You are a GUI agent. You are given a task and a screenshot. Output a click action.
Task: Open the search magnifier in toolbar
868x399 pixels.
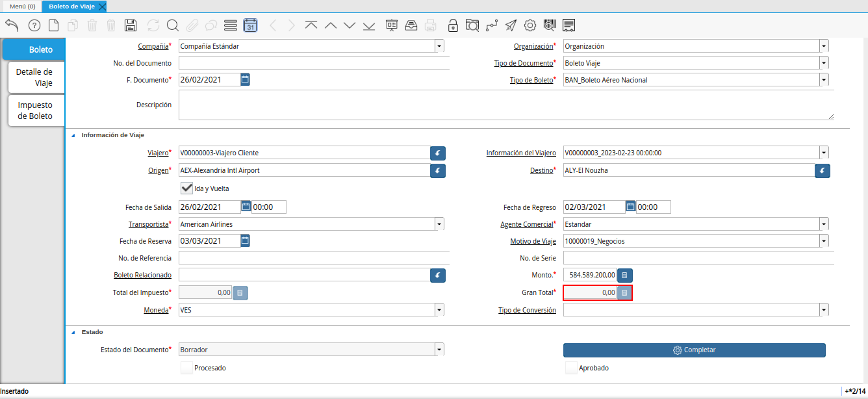[172, 25]
